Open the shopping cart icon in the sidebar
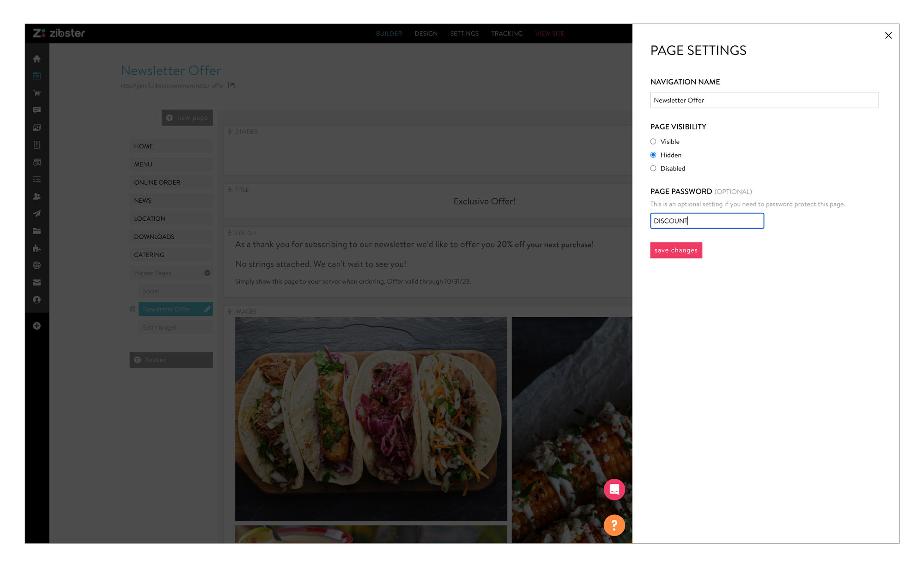This screenshot has height=567, width=924. click(x=37, y=93)
